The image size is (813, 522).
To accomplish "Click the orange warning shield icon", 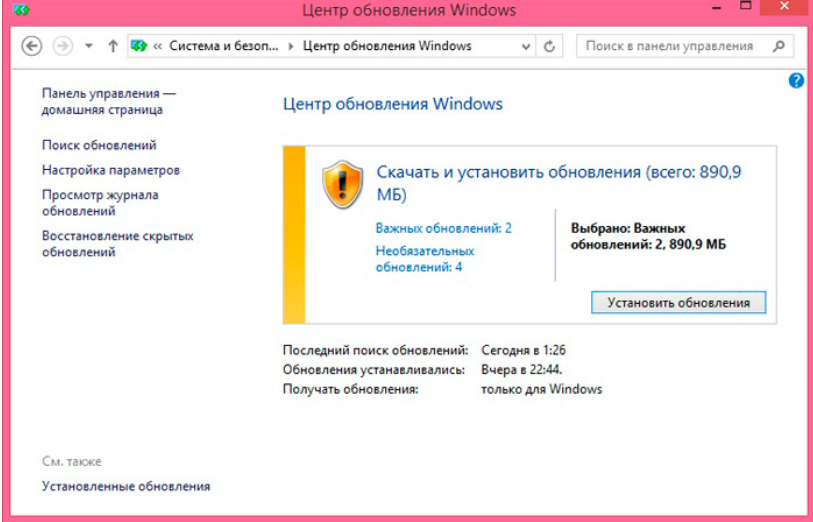I will point(342,185).
